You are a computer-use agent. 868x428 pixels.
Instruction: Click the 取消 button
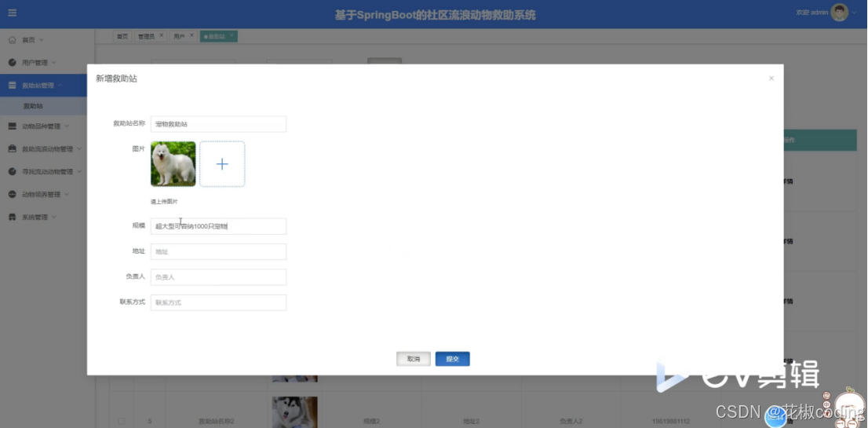click(x=414, y=359)
